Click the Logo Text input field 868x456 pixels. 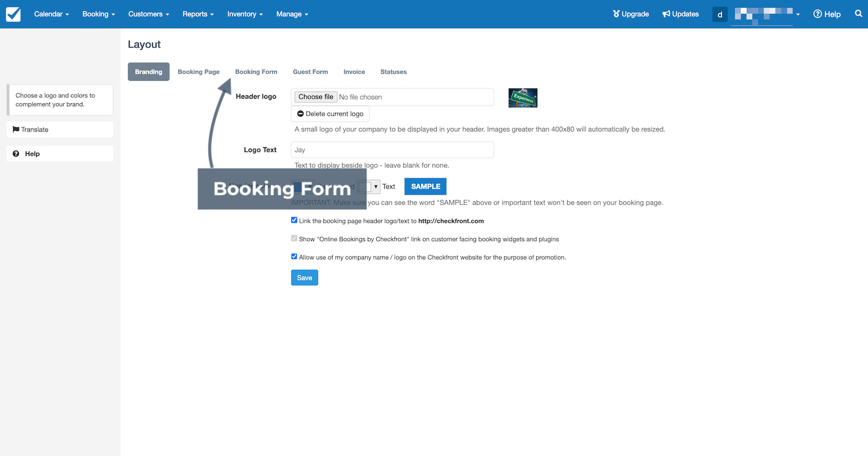pos(393,150)
